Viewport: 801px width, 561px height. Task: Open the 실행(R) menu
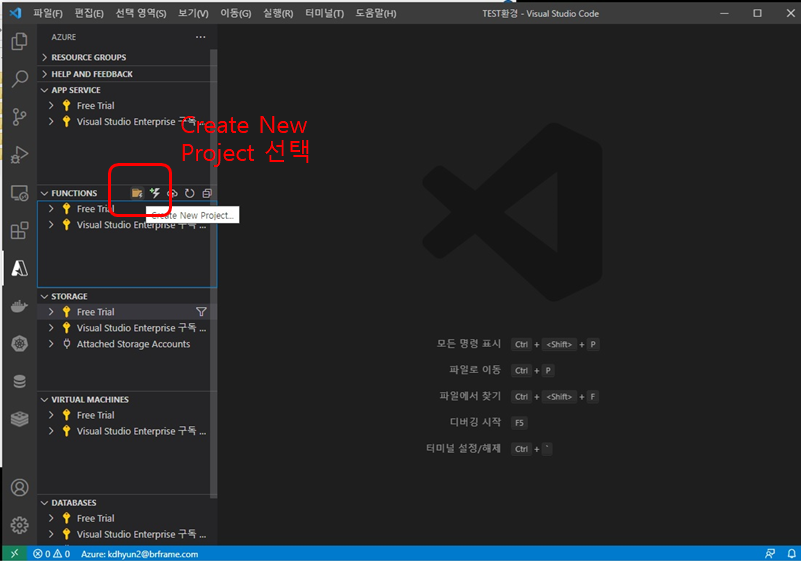tap(278, 13)
